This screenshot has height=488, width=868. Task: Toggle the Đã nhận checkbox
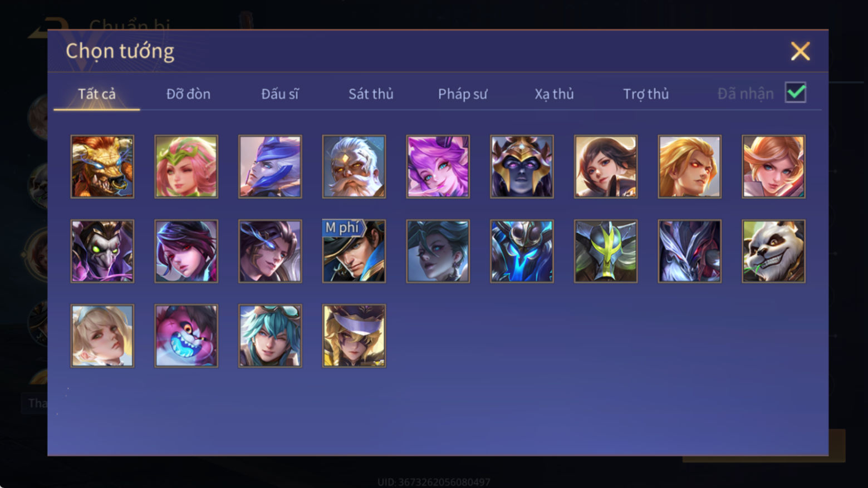point(796,92)
